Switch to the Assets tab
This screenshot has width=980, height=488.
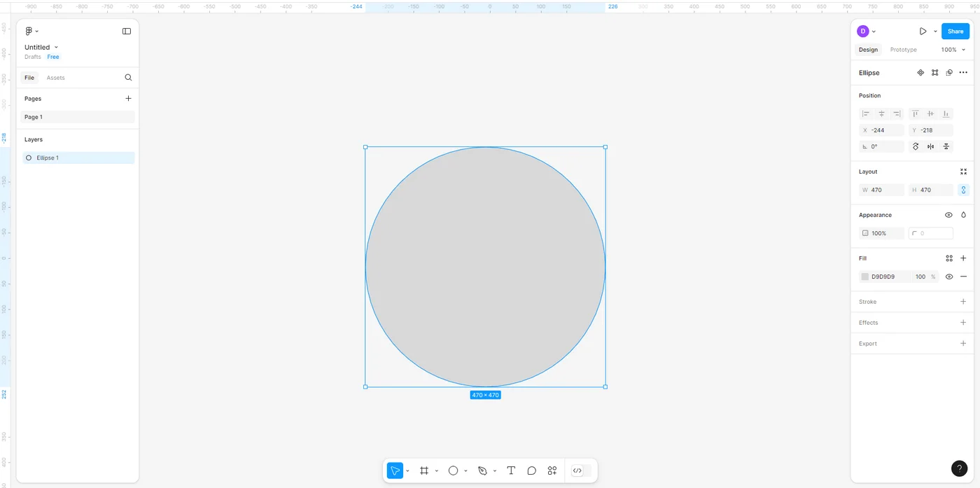55,78
